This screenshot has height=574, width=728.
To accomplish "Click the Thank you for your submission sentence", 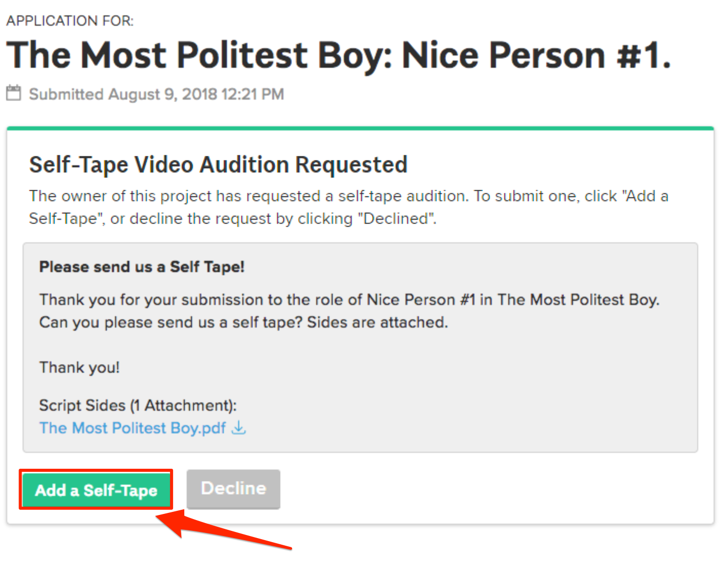I will pyautogui.click(x=349, y=300).
